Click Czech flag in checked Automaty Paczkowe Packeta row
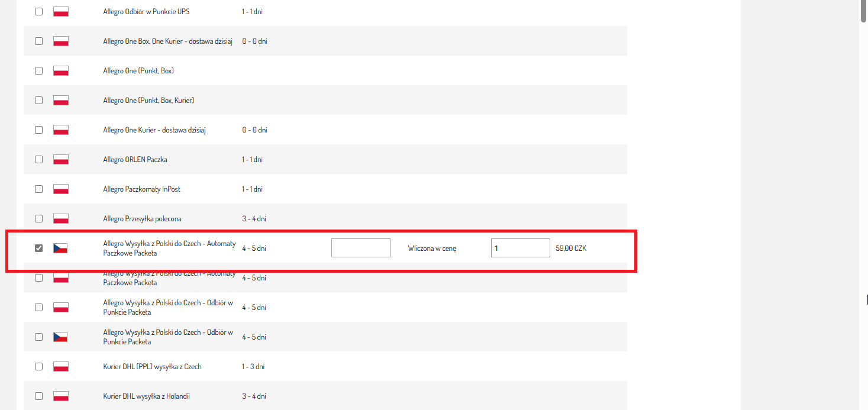 point(60,248)
